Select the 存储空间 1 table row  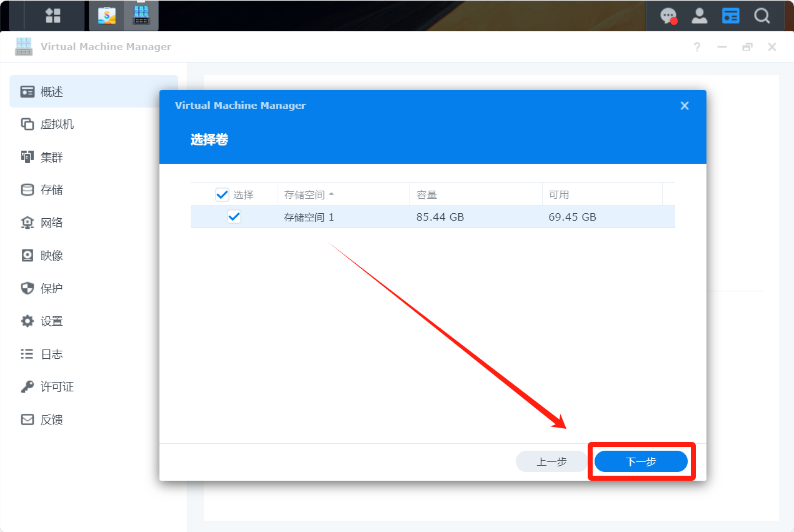coord(375,217)
